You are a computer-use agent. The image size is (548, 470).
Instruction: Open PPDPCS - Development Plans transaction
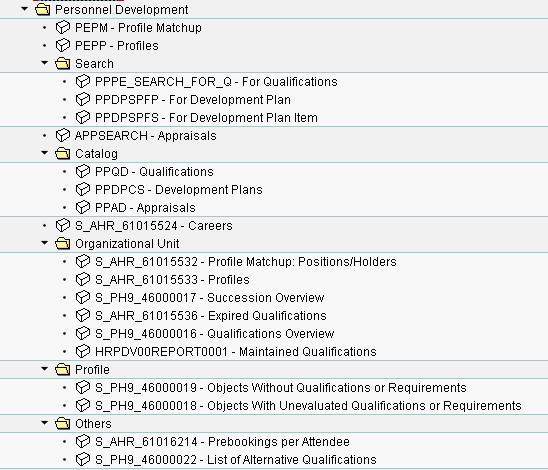point(179,190)
